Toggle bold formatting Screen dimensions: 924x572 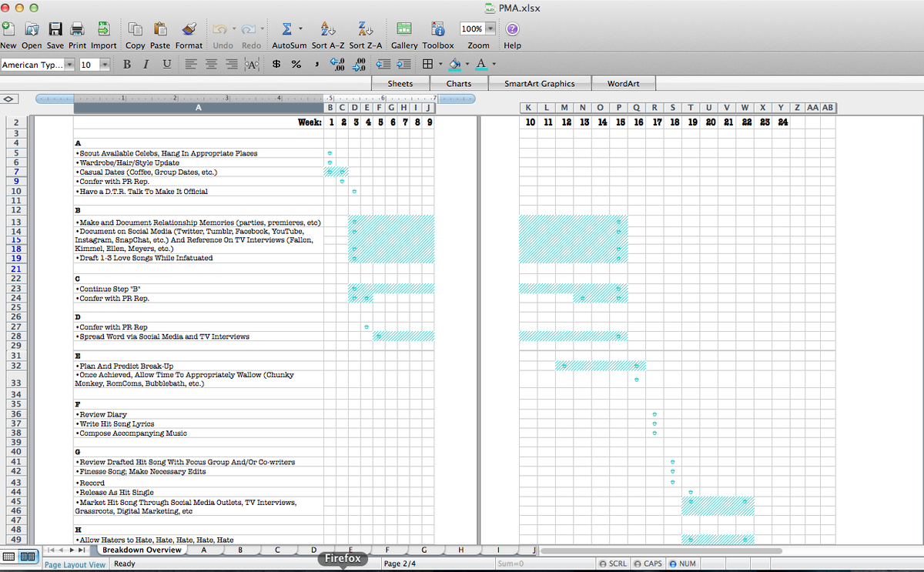click(x=126, y=65)
